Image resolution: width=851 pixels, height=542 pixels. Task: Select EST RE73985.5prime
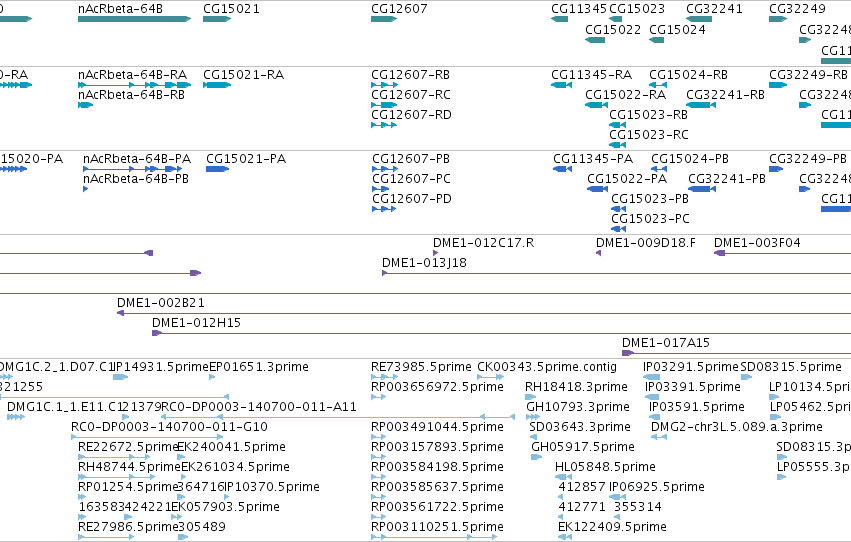click(x=385, y=377)
